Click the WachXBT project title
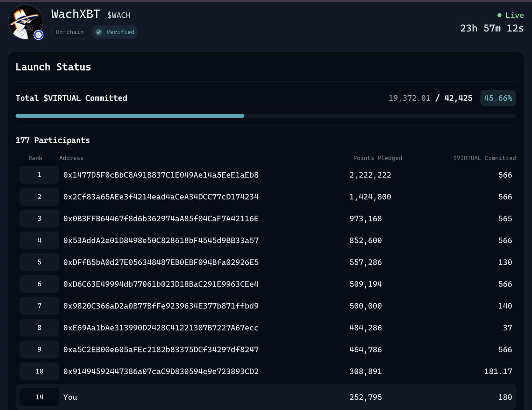The height and width of the screenshot is (410, 532). pyautogui.click(x=75, y=14)
